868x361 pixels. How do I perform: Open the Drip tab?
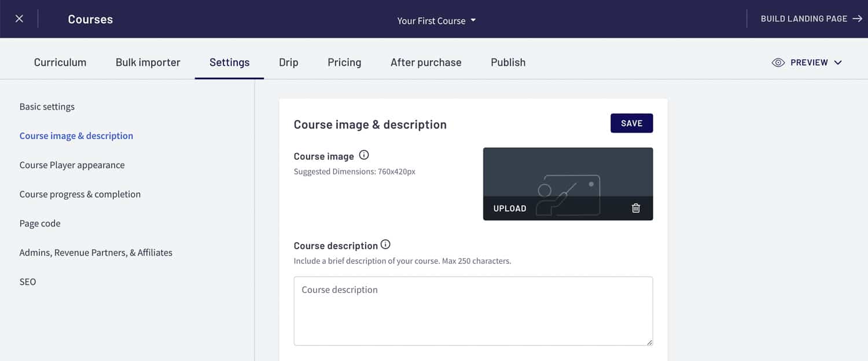click(288, 62)
